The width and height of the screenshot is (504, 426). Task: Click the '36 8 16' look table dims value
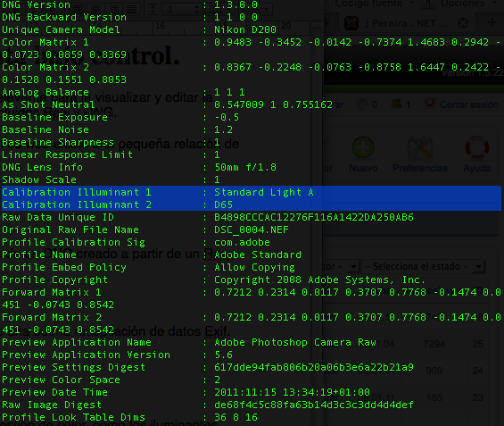[x=235, y=417]
